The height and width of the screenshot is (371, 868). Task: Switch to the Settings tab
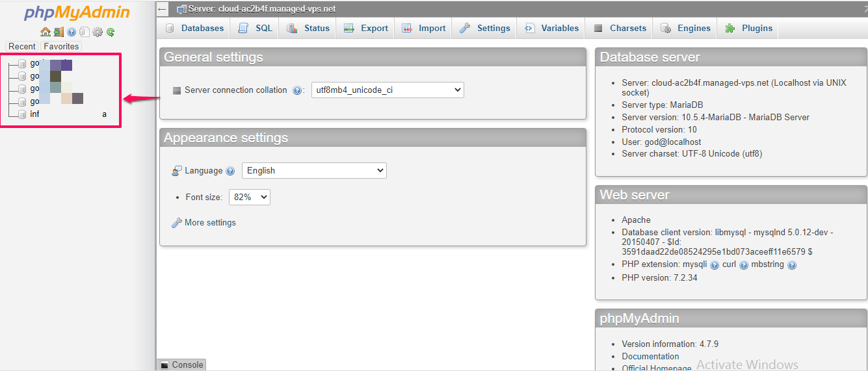coord(485,28)
